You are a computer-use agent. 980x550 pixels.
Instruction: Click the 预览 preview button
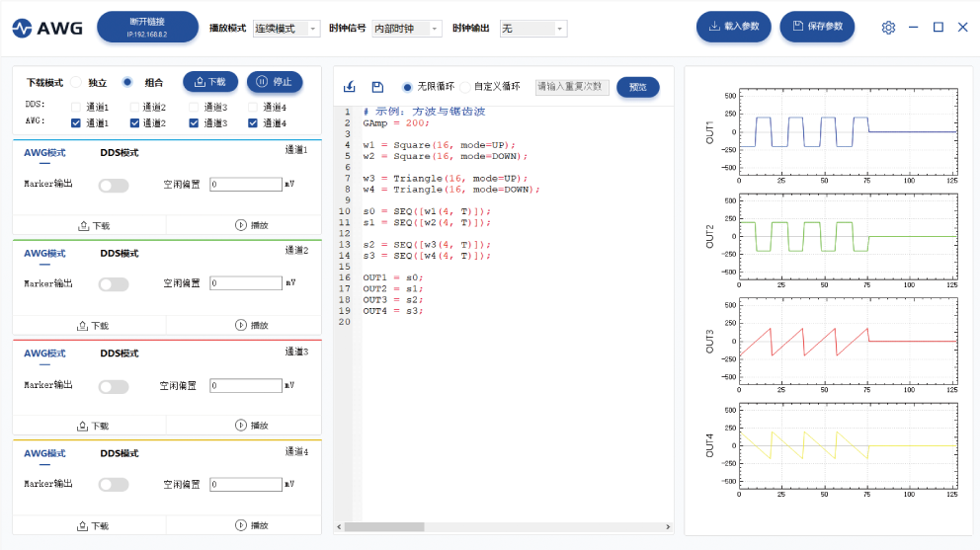pos(637,87)
